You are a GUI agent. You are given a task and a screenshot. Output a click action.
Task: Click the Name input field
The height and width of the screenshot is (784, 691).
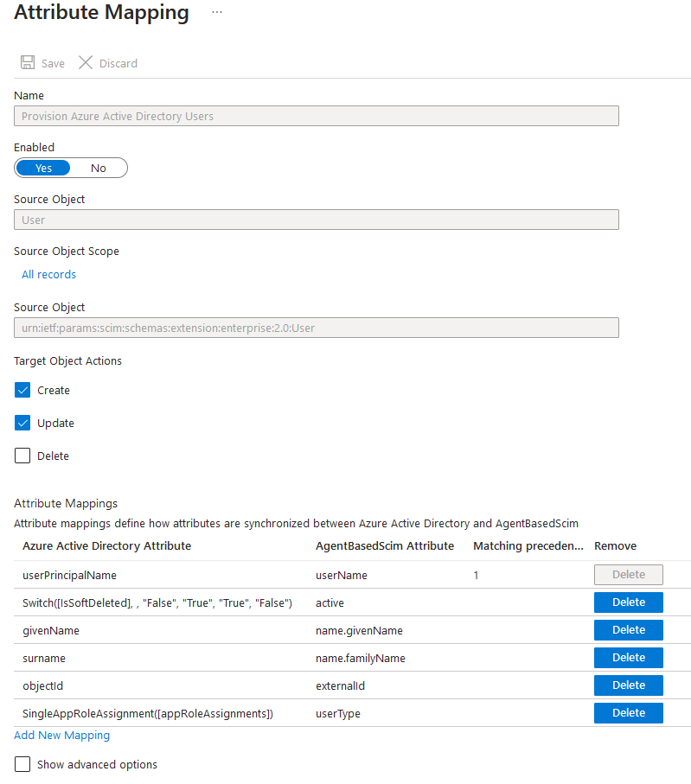(x=317, y=116)
